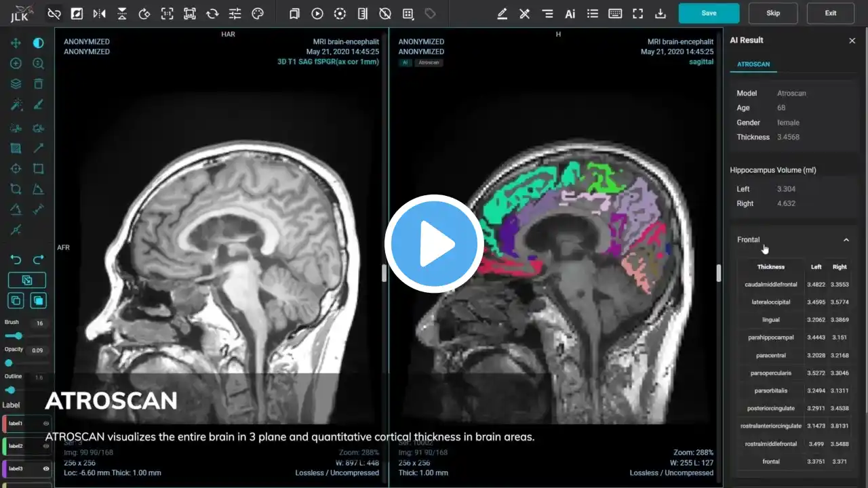The image size is (868, 488).
Task: Start cine playback from the toolbar
Action: pyautogui.click(x=317, y=14)
